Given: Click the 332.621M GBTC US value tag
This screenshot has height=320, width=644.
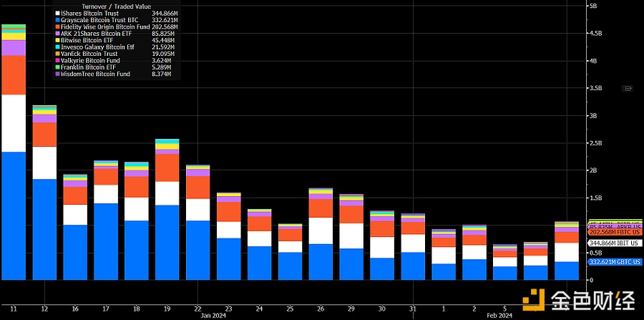Looking at the screenshot, I should pyautogui.click(x=615, y=262).
